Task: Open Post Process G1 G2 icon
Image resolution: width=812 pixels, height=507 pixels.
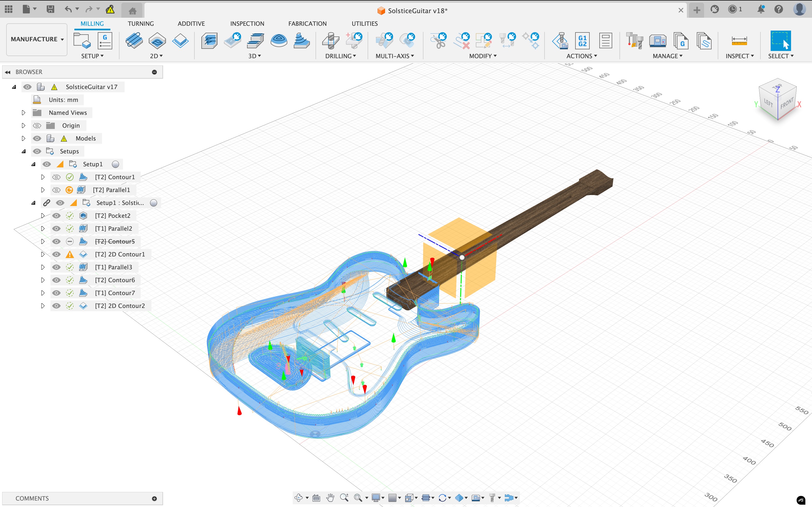Action: coord(582,41)
